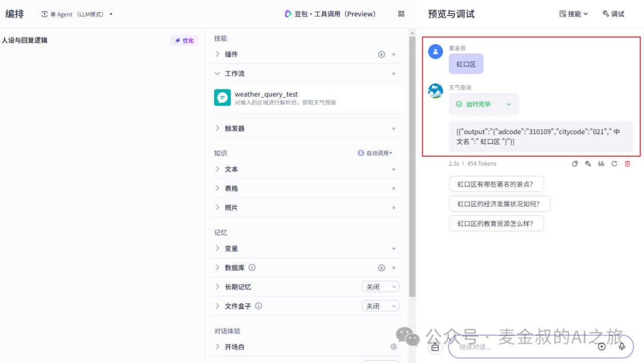Viewport: 644px width, 363px height.
Task: Open the 技能 dropdown in the preview header
Action: point(574,14)
